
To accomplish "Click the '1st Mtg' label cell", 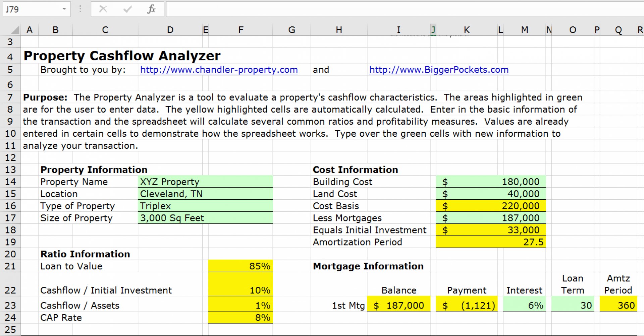I will tap(348, 306).
